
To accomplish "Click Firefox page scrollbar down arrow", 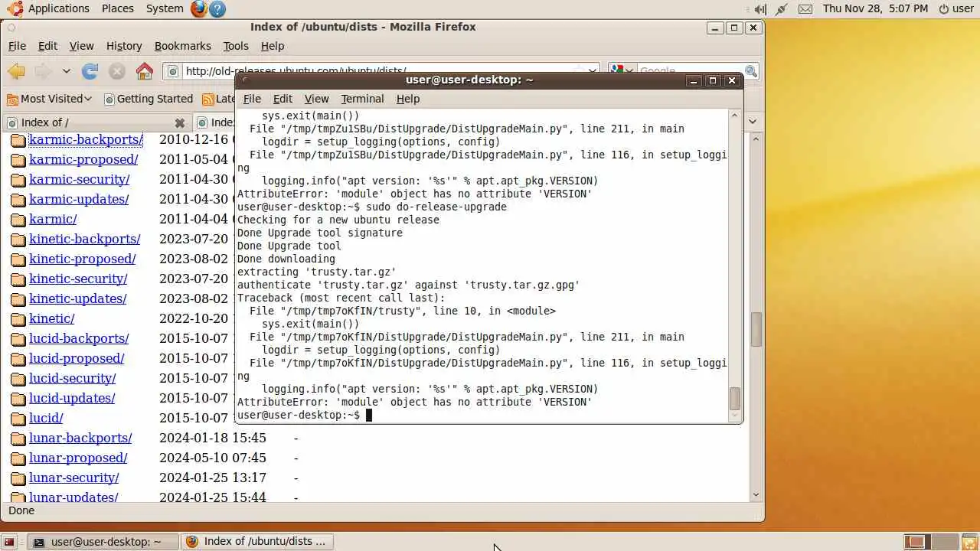I will point(756,494).
